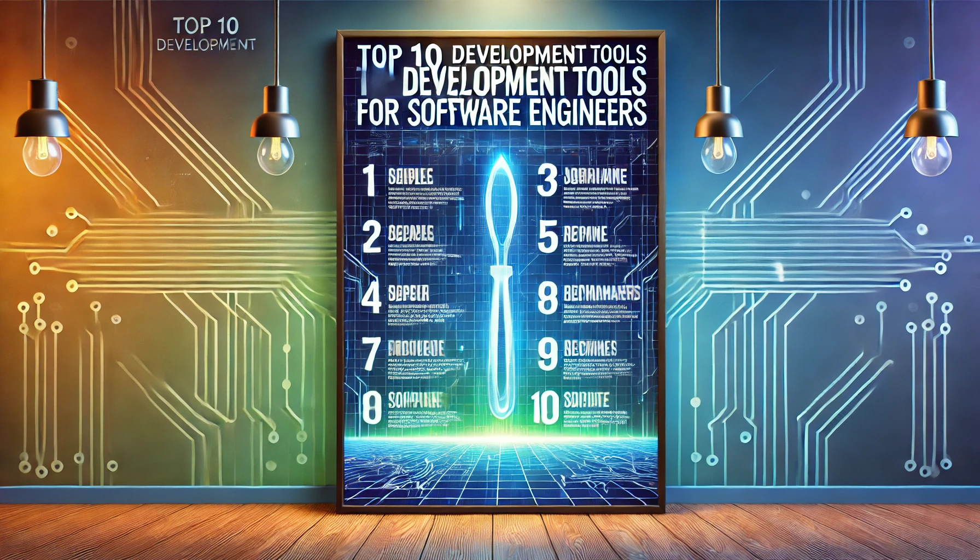Image resolution: width=980 pixels, height=560 pixels.
Task: Click the glowing tool illustration in the poster center
Action: [501, 287]
